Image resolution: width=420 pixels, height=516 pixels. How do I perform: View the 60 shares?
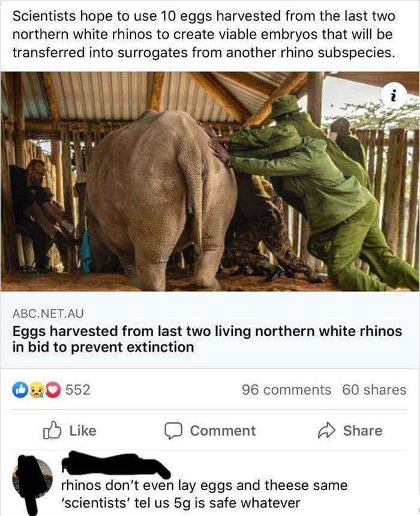coord(374,390)
